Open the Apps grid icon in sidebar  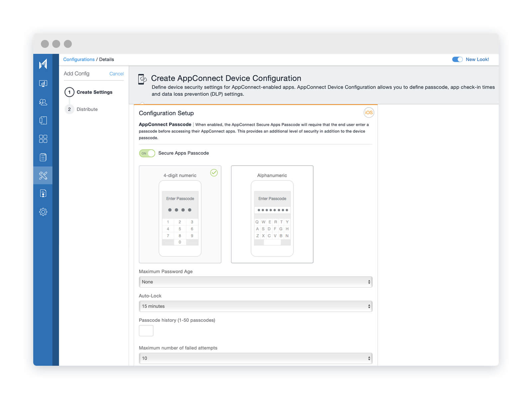pyautogui.click(x=43, y=139)
